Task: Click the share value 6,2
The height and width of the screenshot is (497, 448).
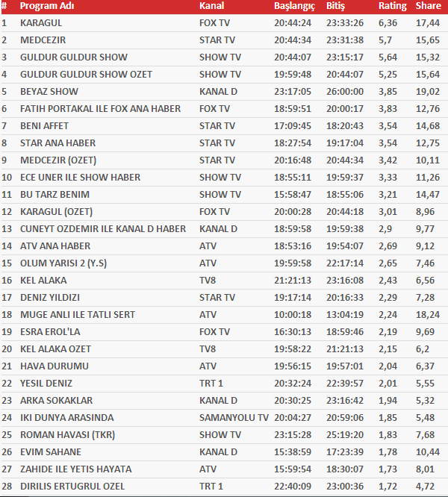Action: [423, 348]
